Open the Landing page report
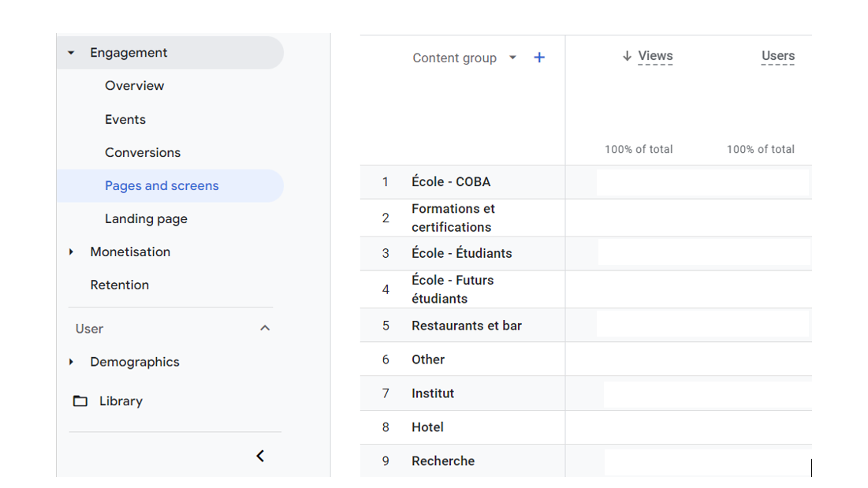The width and height of the screenshot is (868, 488). click(x=146, y=219)
